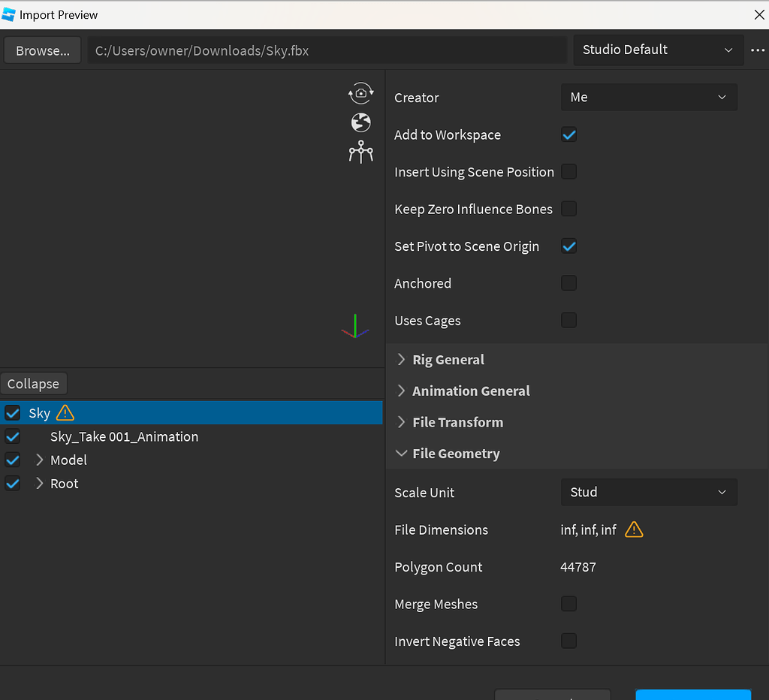Check the Uses Cages option
Viewport: 769px width, 700px height.
pos(568,320)
